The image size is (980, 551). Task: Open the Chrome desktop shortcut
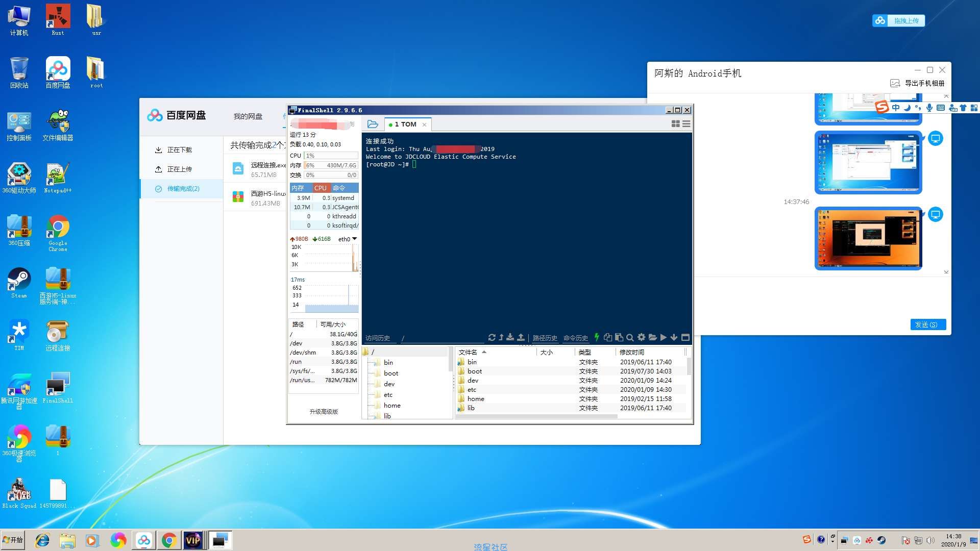pyautogui.click(x=58, y=233)
